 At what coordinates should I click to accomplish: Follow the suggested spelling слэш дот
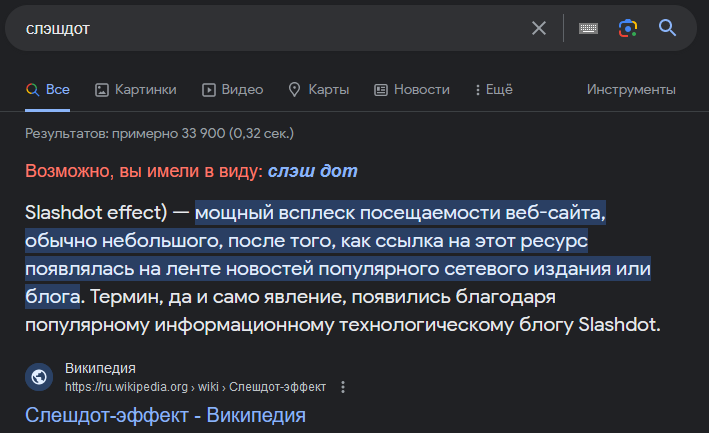tap(312, 171)
